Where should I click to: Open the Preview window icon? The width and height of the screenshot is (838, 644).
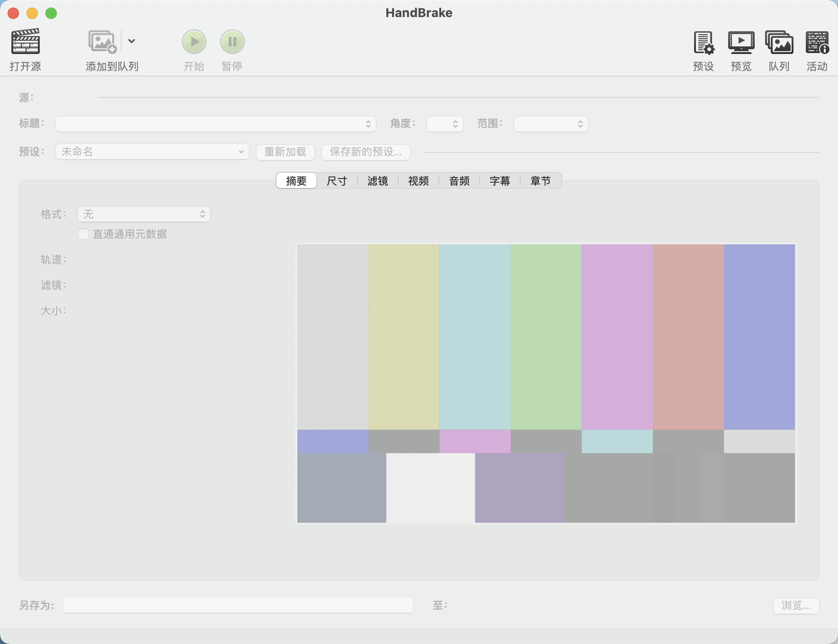pos(741,42)
